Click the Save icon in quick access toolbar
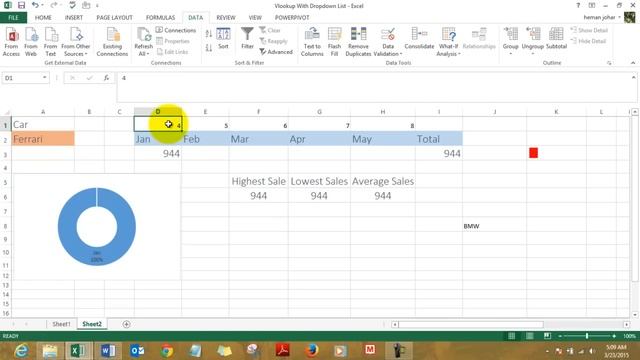 coord(22,5)
